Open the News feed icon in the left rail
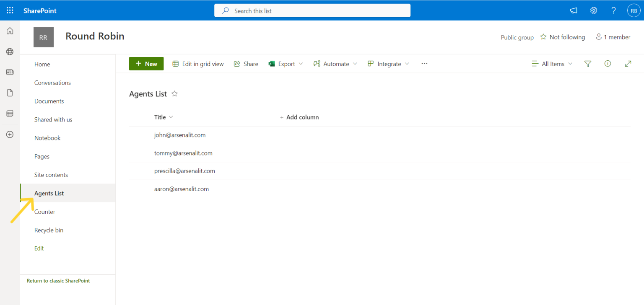644x305 pixels. pos(9,72)
